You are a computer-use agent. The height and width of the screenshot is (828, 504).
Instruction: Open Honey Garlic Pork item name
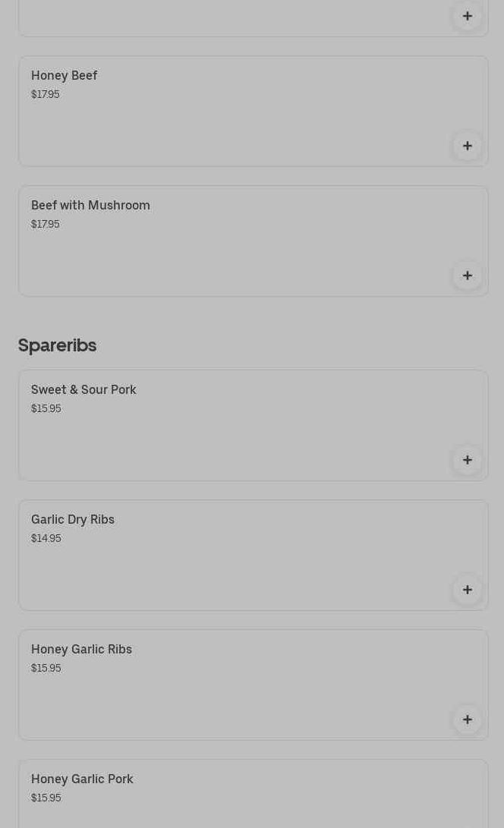[x=82, y=779]
